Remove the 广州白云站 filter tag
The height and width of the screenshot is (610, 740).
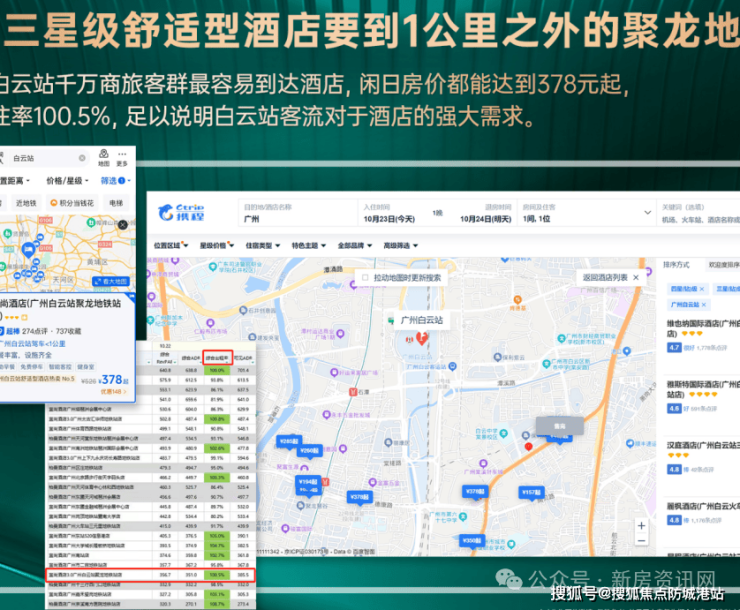pyautogui.click(x=704, y=305)
